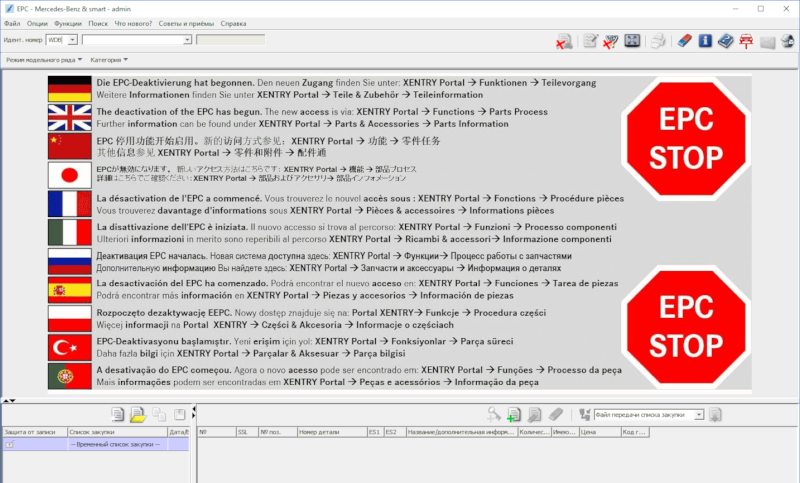Image resolution: width=800 pixels, height=483 pixels.
Task: Open the Справка menu
Action: point(234,23)
